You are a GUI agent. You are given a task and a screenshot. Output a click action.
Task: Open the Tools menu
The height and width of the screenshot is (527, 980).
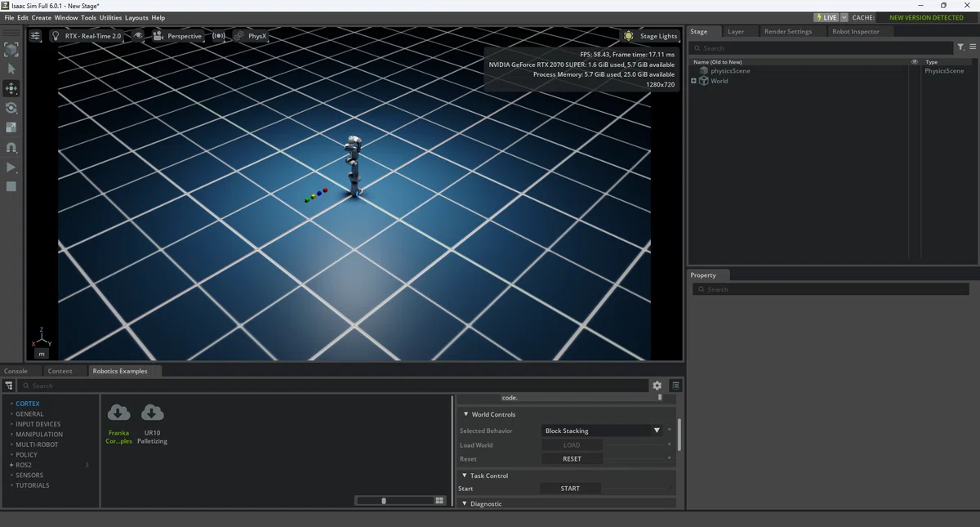tap(88, 18)
